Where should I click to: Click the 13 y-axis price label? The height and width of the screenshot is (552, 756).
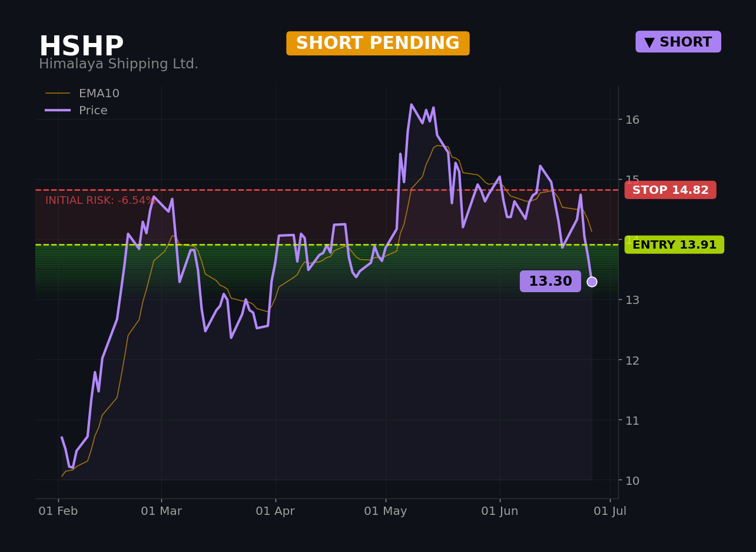pos(632,300)
